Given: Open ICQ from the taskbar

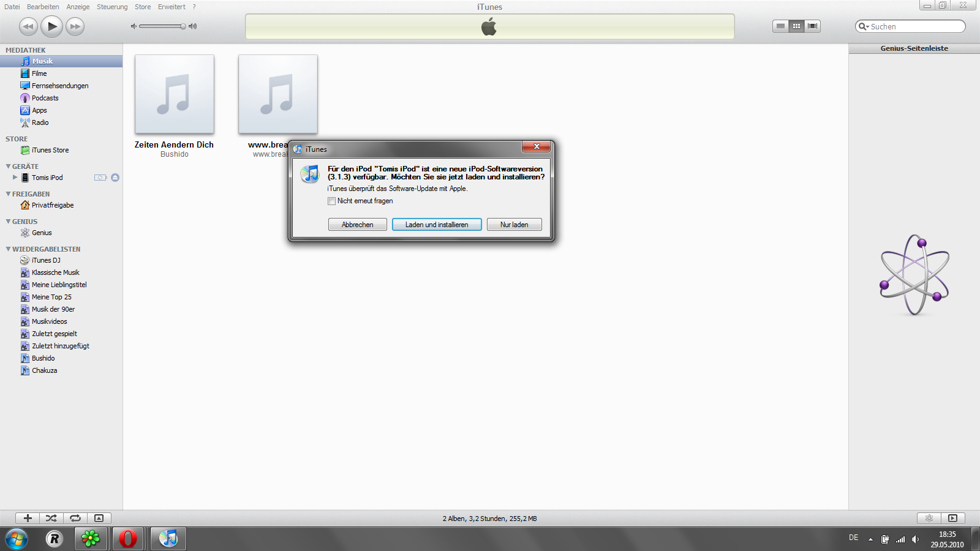Looking at the screenshot, I should pos(91,539).
